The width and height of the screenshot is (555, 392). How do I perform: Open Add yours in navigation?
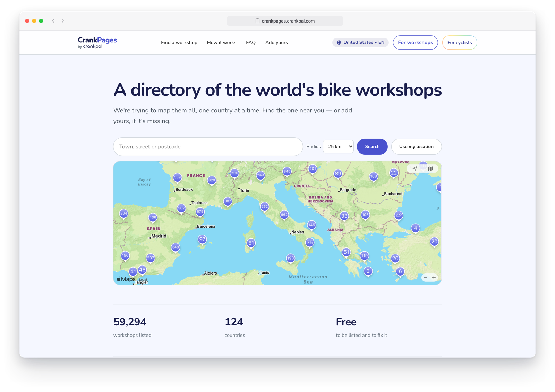[276, 43]
